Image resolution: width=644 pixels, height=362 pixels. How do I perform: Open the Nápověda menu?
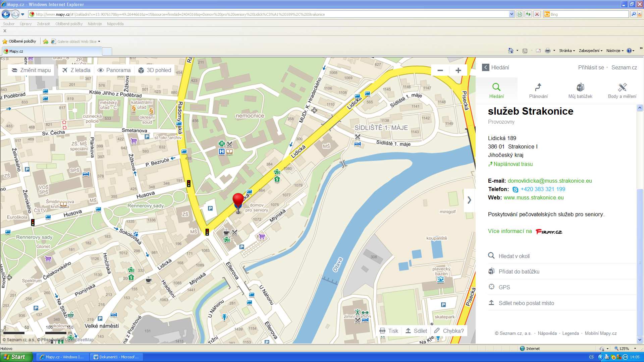click(115, 24)
